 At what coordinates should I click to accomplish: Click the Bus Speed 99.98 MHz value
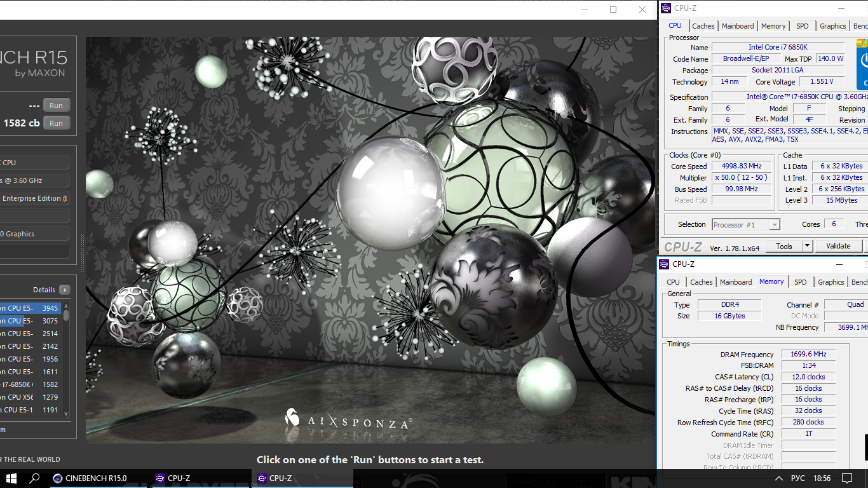(741, 189)
